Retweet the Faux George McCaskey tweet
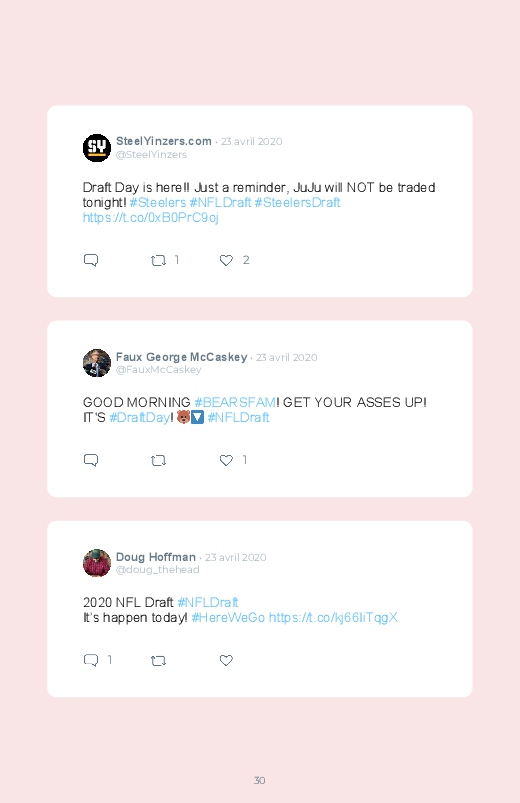520x803 pixels. [x=158, y=461]
